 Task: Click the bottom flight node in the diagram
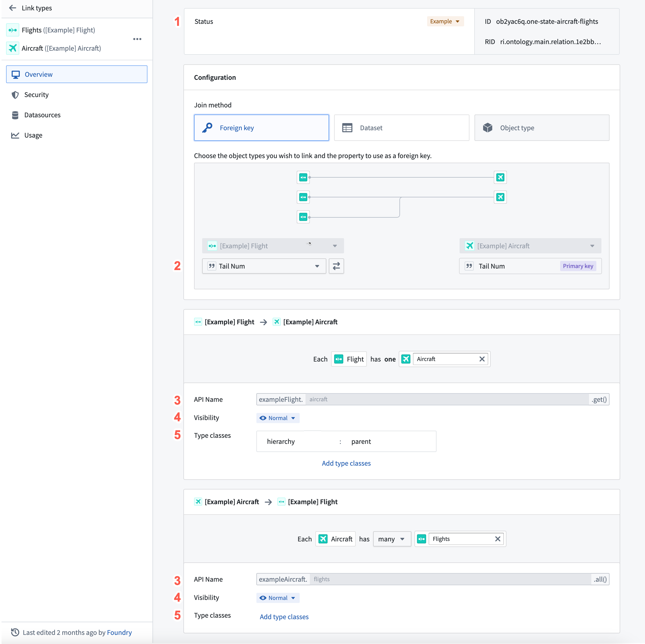303,217
